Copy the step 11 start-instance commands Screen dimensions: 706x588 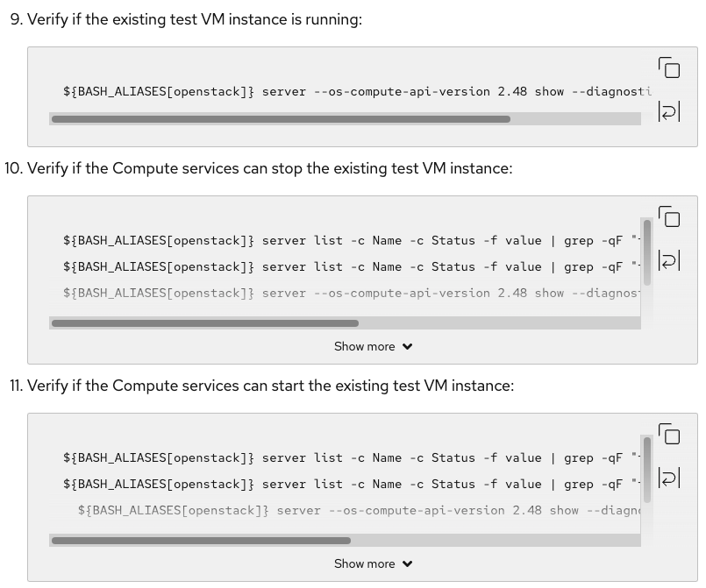point(669,435)
